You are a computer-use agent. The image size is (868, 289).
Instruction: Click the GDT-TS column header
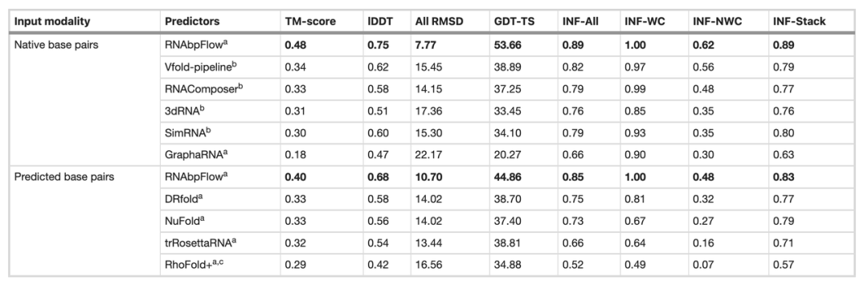pyautogui.click(x=512, y=22)
